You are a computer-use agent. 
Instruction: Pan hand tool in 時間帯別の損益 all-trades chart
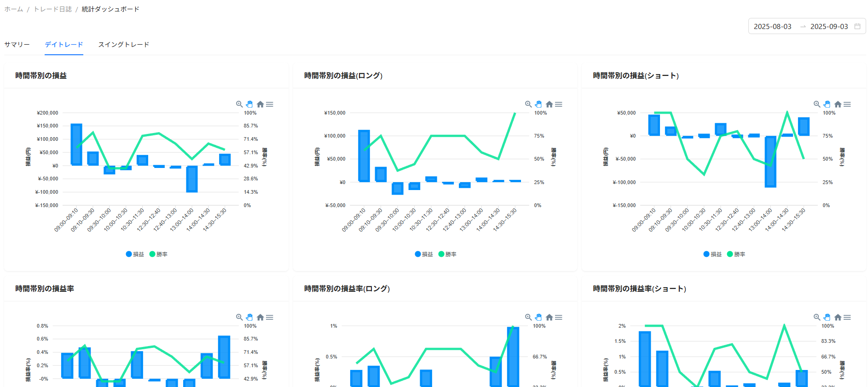(249, 104)
